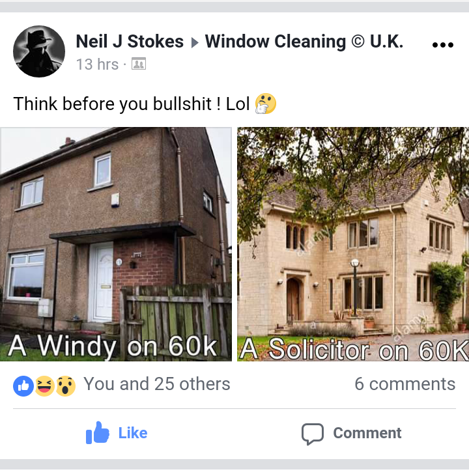Click the Comment speech bubble icon
The width and height of the screenshot is (469, 476).
click(313, 434)
